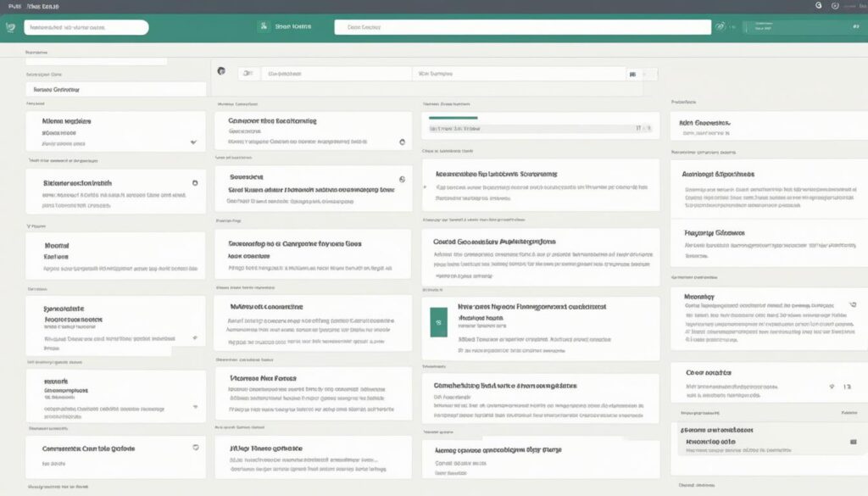Toggle the circle on the bottom left-column card
Screen dimensions: 868x496
pyautogui.click(x=195, y=447)
